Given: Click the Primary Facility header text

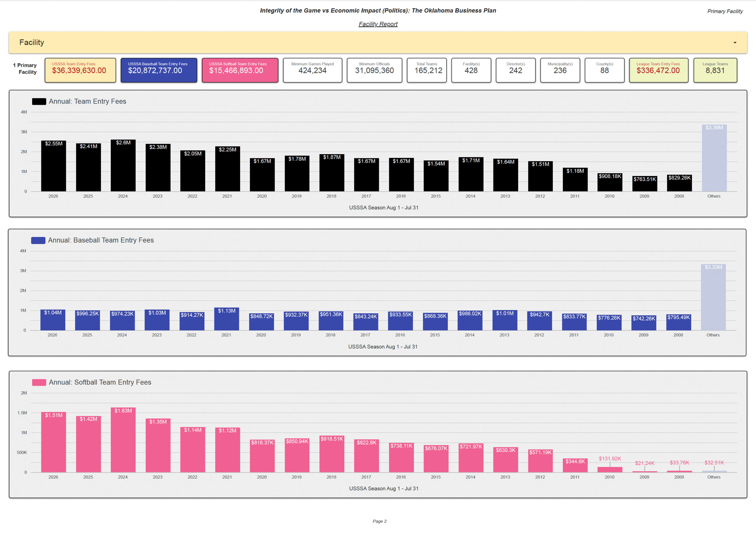Looking at the screenshot, I should pyautogui.click(x=725, y=11).
